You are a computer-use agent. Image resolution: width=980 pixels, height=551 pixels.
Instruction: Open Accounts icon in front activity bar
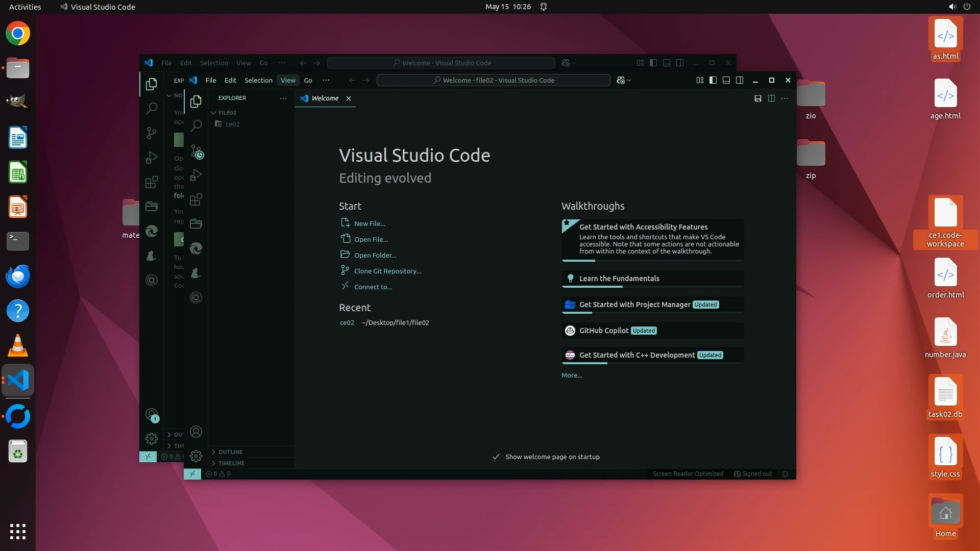[x=196, y=432]
